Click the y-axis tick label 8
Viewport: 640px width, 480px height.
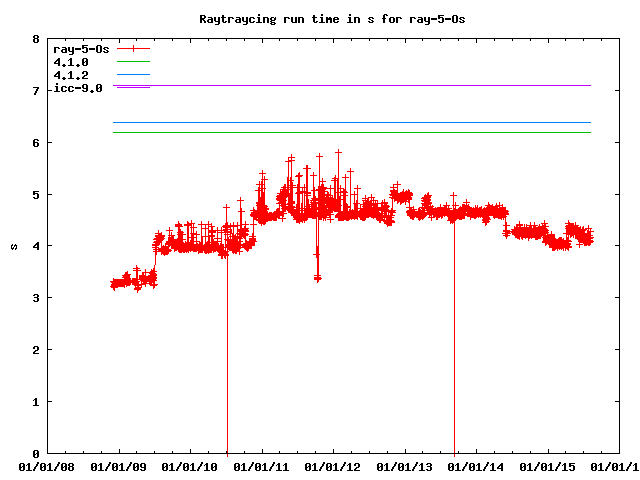pos(36,40)
